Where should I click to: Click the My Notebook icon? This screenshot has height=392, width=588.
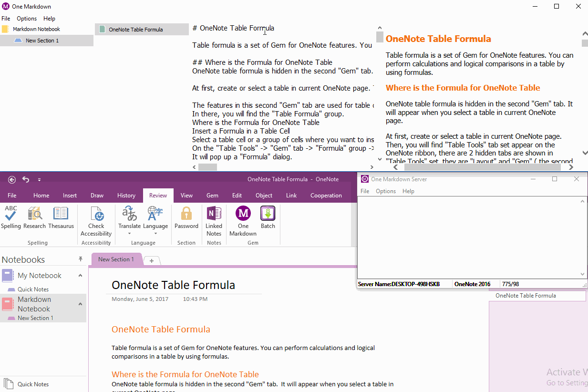click(8, 275)
